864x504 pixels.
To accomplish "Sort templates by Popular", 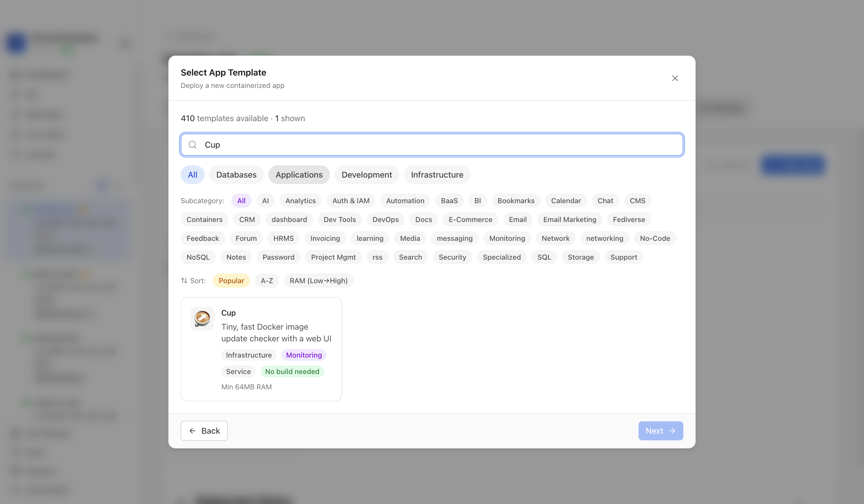I will (231, 281).
